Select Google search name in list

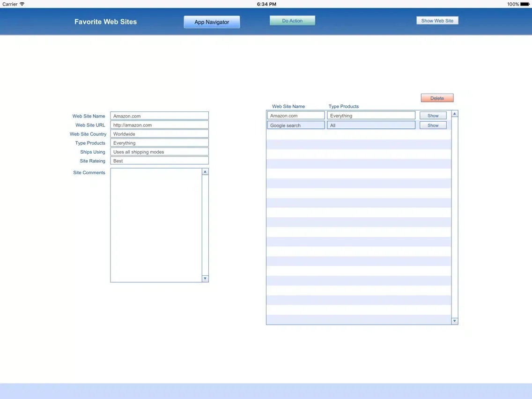point(296,126)
